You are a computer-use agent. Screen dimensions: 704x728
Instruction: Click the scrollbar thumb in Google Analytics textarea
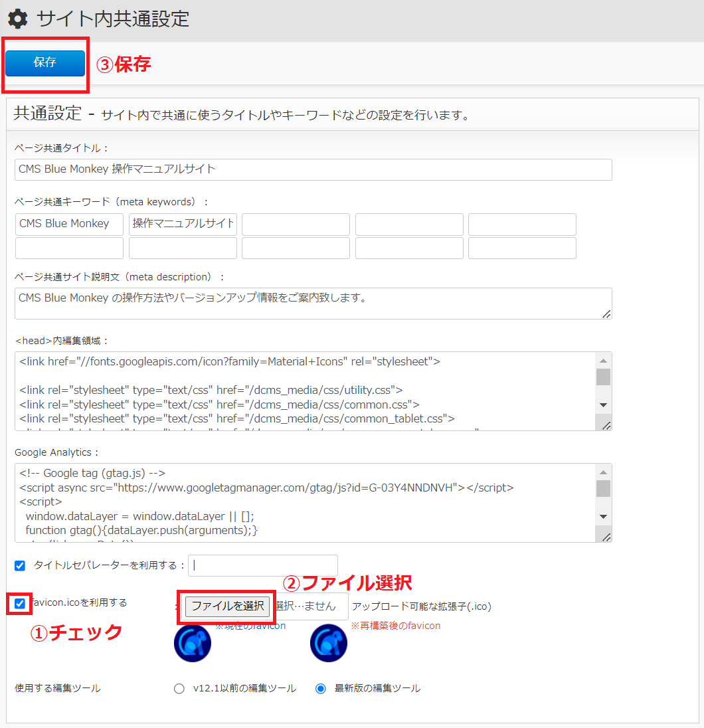tap(603, 488)
